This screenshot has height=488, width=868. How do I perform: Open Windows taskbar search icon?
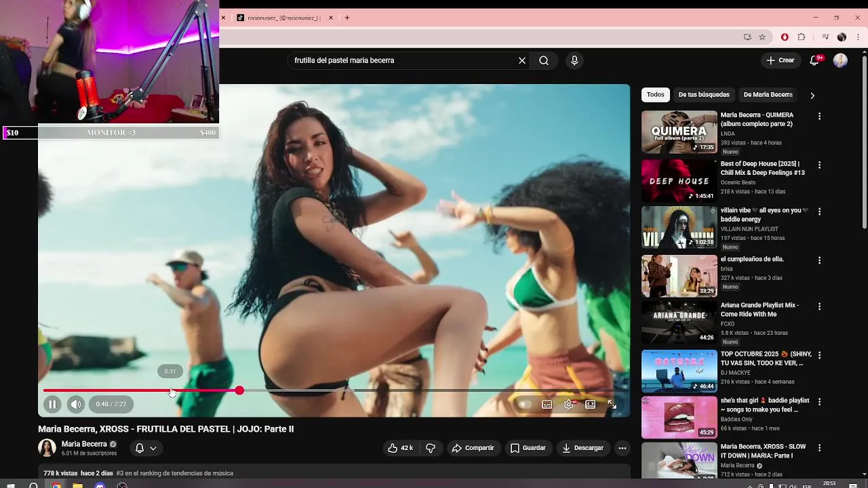tap(33, 485)
